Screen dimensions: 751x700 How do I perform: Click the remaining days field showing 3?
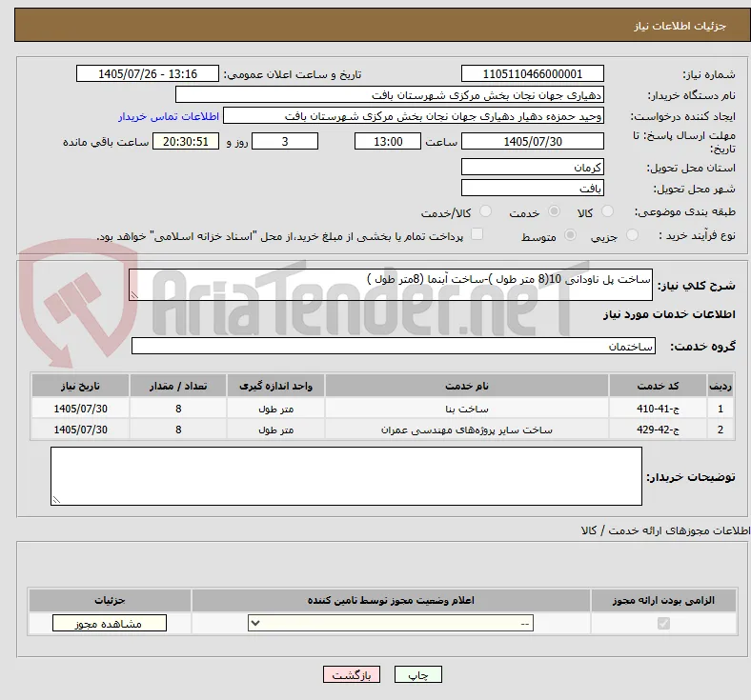[x=285, y=141]
